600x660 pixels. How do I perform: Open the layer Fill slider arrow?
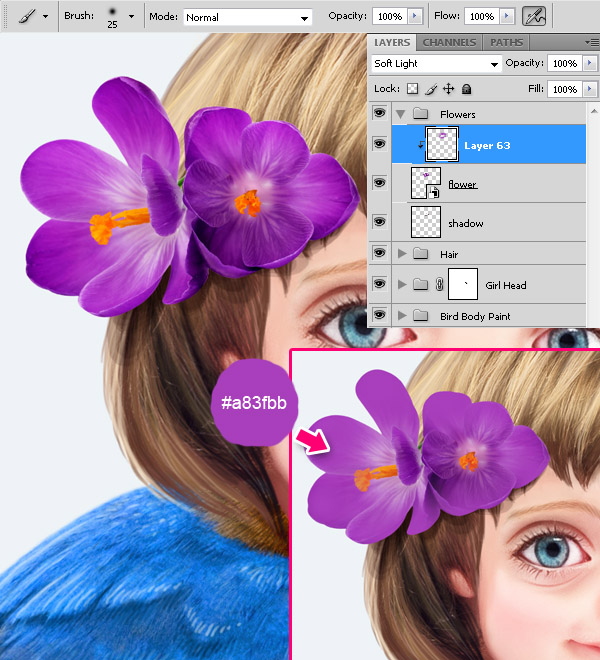pyautogui.click(x=590, y=89)
